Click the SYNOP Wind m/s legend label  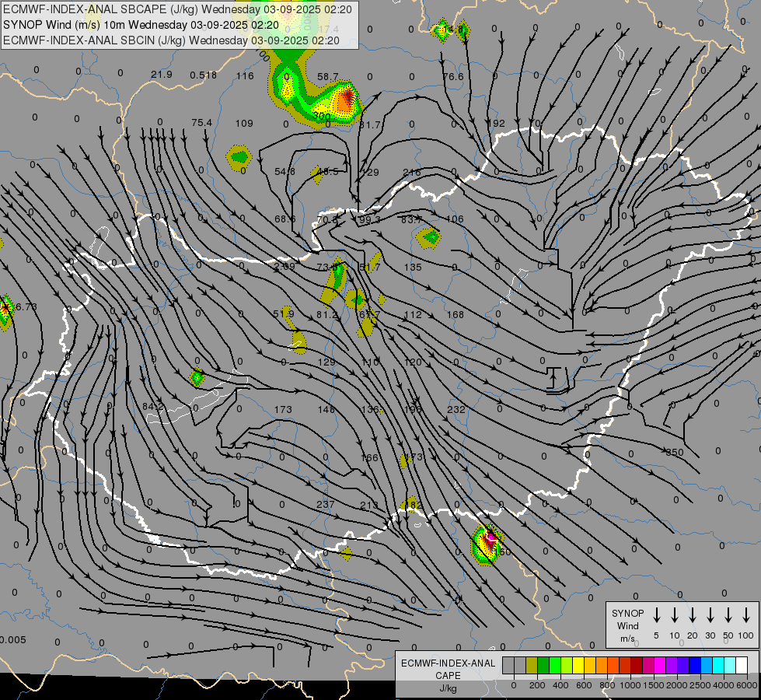point(627,625)
